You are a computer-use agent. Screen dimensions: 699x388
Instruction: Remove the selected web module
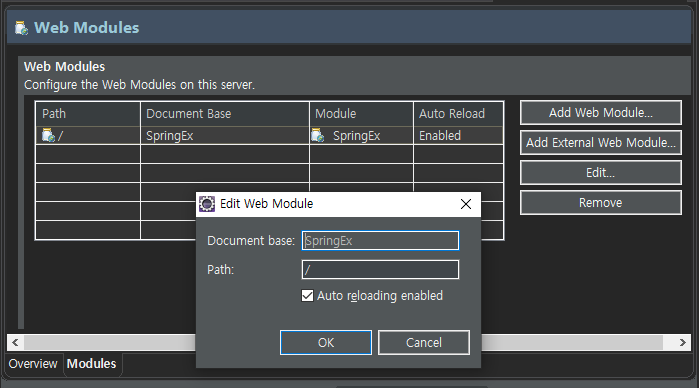[600, 202]
